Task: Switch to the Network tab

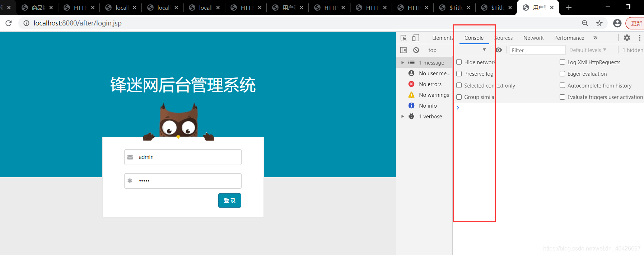Action: pyautogui.click(x=533, y=38)
